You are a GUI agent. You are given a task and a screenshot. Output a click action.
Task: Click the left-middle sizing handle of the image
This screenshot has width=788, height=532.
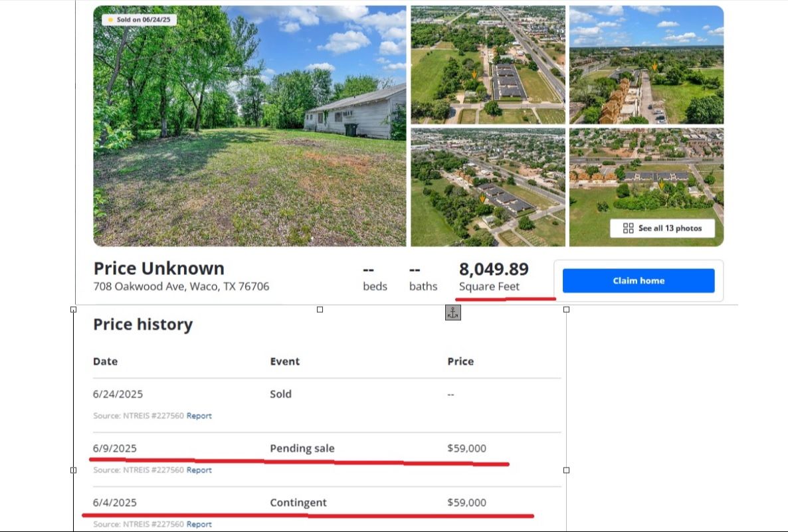(x=74, y=470)
